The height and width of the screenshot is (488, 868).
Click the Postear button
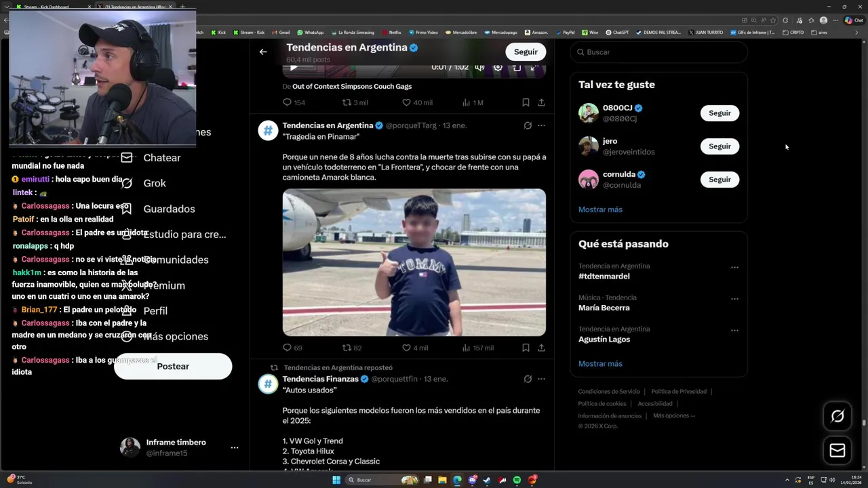(173, 367)
